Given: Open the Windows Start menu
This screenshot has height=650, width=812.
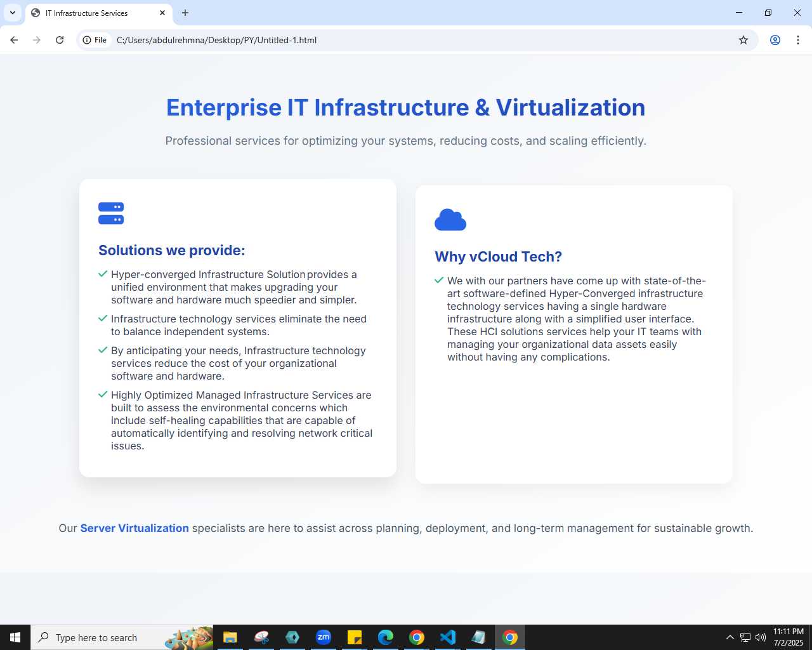Looking at the screenshot, I should click(15, 637).
